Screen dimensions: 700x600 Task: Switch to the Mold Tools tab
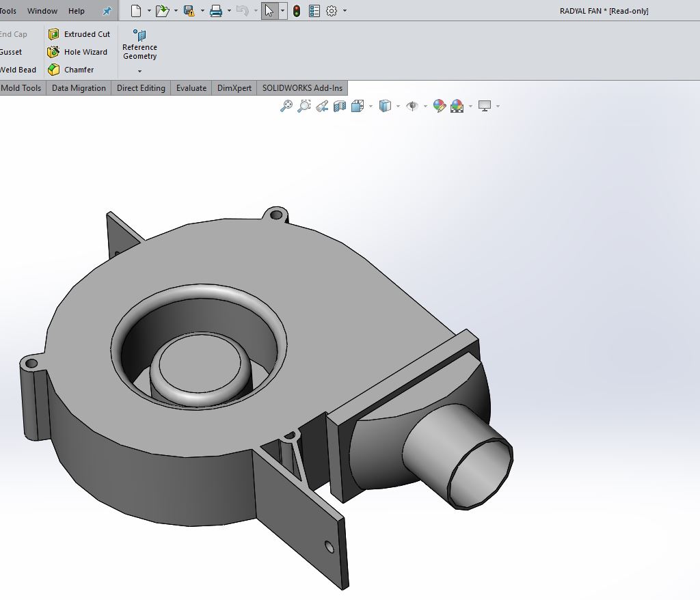click(x=21, y=88)
